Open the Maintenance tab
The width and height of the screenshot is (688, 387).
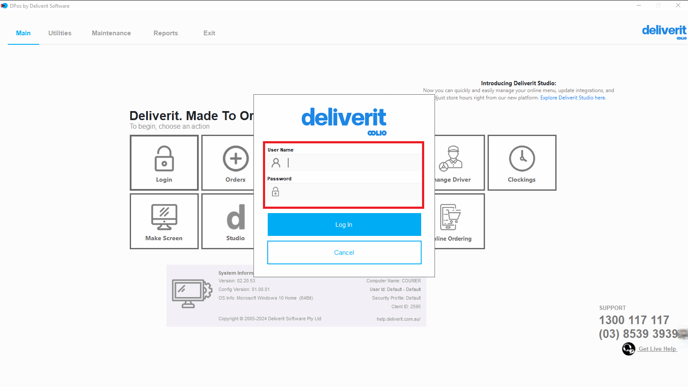pyautogui.click(x=111, y=33)
